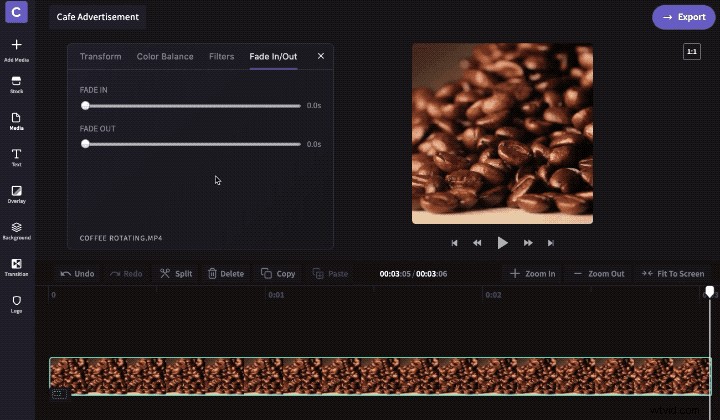Delete the selected clip

pos(226,274)
